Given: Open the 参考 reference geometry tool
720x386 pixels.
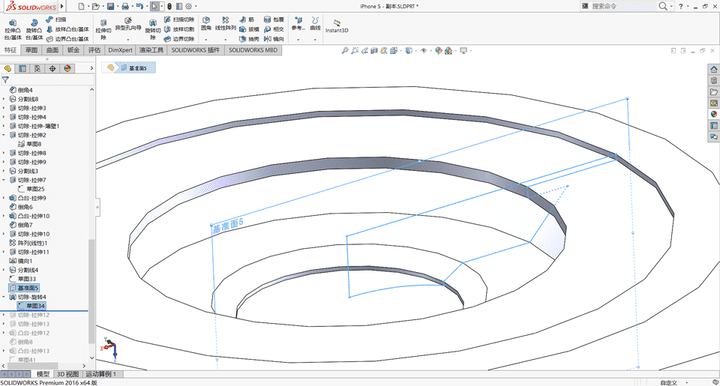Looking at the screenshot, I should pyautogui.click(x=298, y=24).
